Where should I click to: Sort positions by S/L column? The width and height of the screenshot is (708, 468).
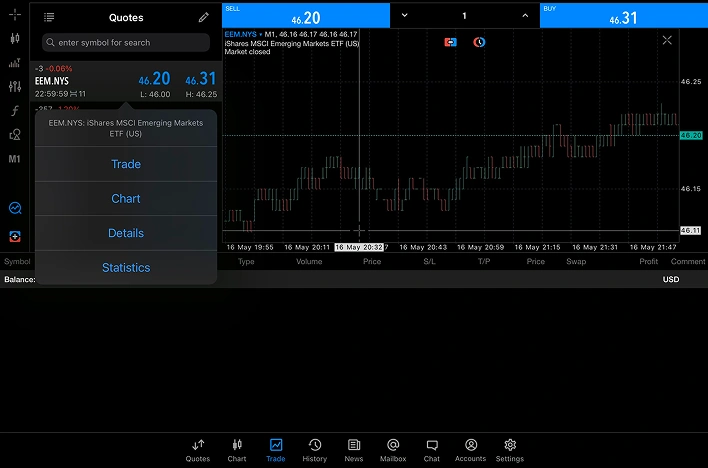[x=429, y=262]
